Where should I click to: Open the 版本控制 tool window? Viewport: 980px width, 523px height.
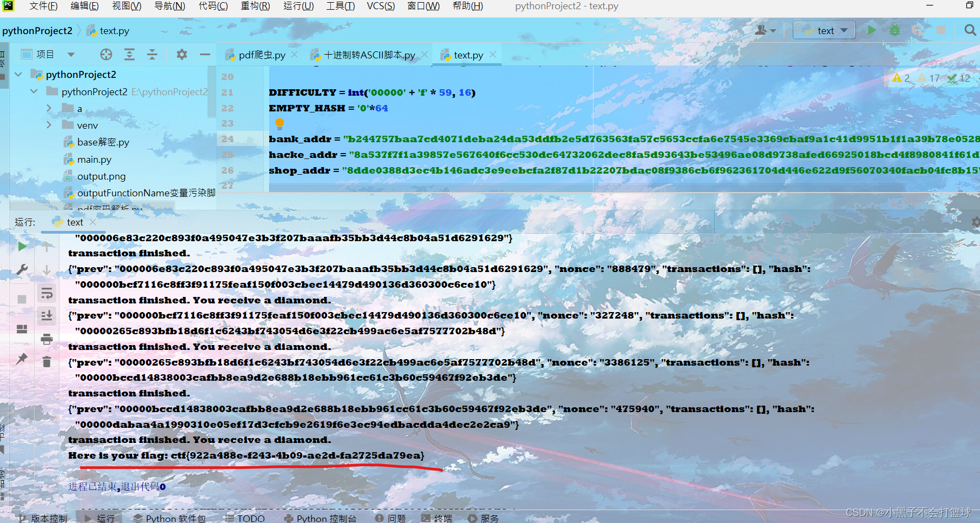tap(43, 518)
